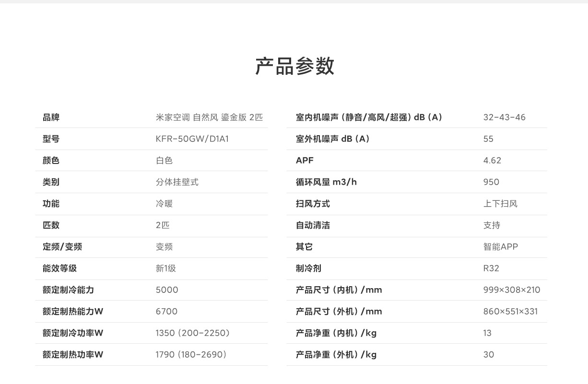
Task: Select the 产品净重 (内机) /kg label
Action: pyautogui.click(x=336, y=333)
